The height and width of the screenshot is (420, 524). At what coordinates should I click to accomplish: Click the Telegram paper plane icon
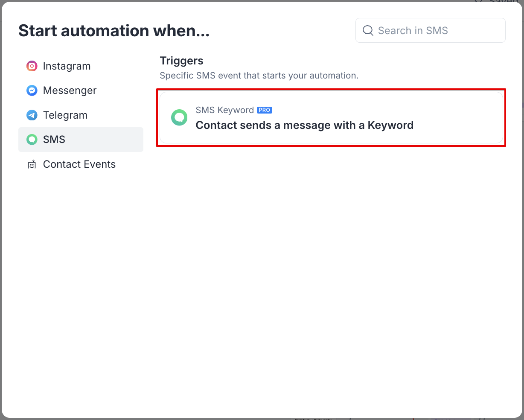[x=32, y=115]
